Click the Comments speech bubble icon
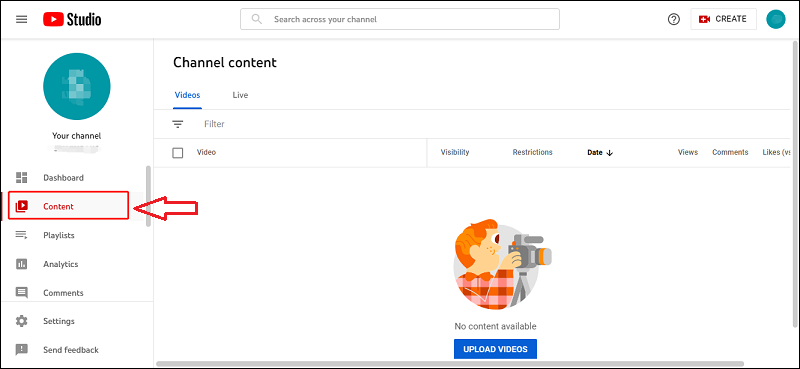The width and height of the screenshot is (800, 369). pos(21,293)
